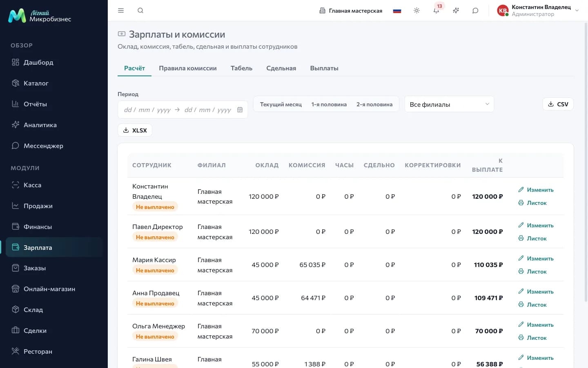588x368 pixels.
Task: Go to Отчёты section
Action: (54, 104)
